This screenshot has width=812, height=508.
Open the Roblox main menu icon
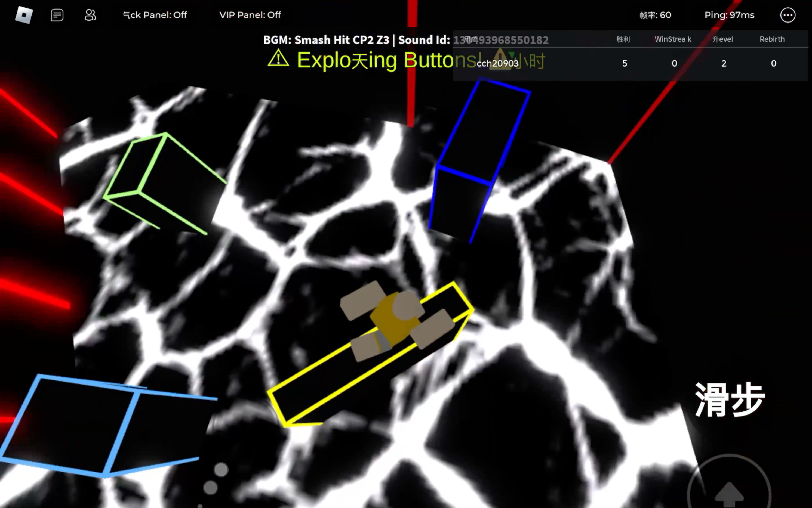click(24, 15)
